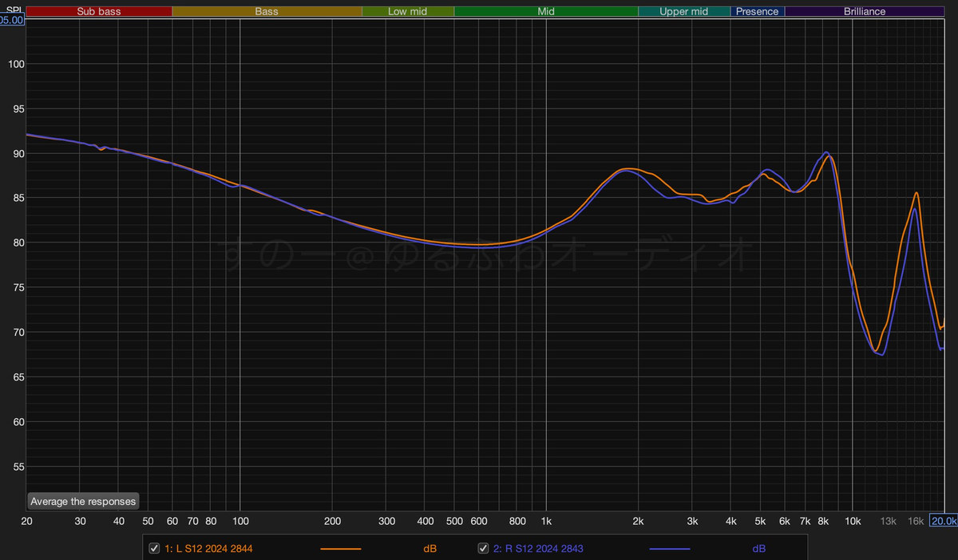Screen dimensions: 958x560
Task: Toggle the L S12 2024 2844 trace checkbox
Action: point(154,548)
